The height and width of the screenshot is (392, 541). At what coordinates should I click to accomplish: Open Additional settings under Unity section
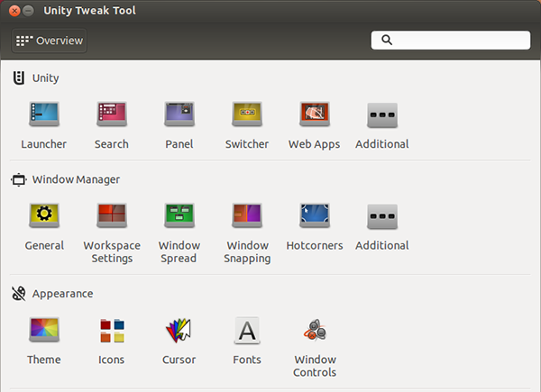382,115
